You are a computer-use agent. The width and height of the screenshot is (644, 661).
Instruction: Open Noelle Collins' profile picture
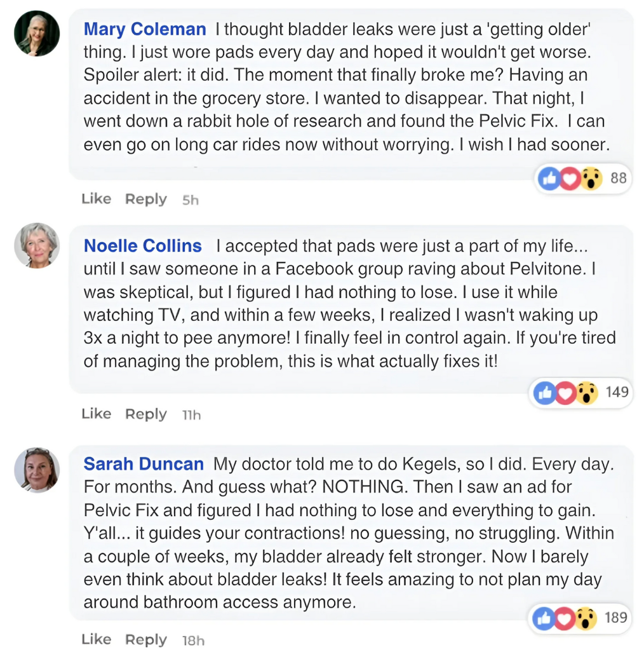tap(37, 245)
